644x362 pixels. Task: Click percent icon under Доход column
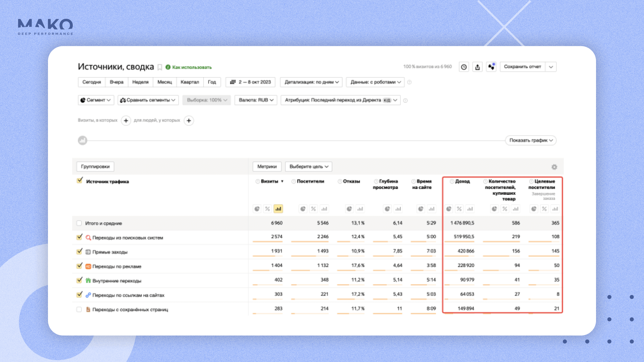459,209
